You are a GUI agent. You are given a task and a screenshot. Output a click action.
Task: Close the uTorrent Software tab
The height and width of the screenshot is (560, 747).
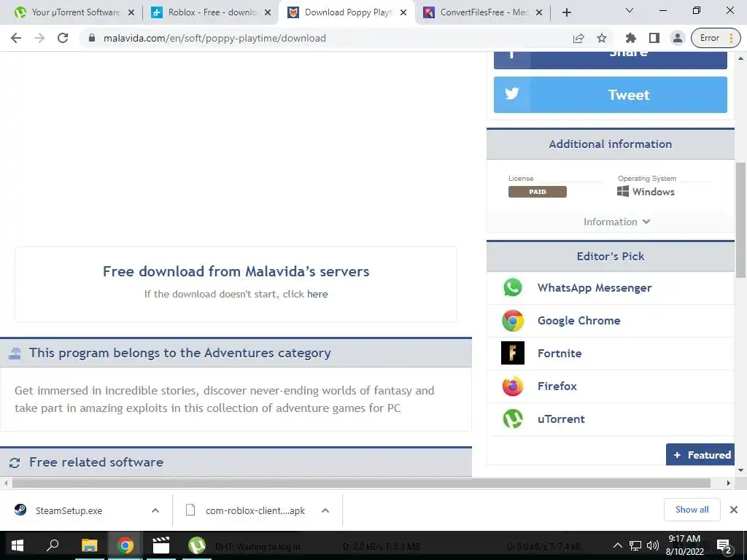tap(131, 12)
